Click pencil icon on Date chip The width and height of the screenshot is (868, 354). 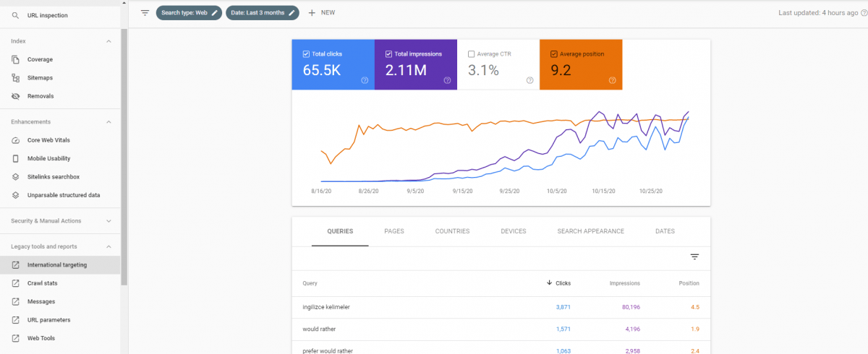click(x=292, y=12)
